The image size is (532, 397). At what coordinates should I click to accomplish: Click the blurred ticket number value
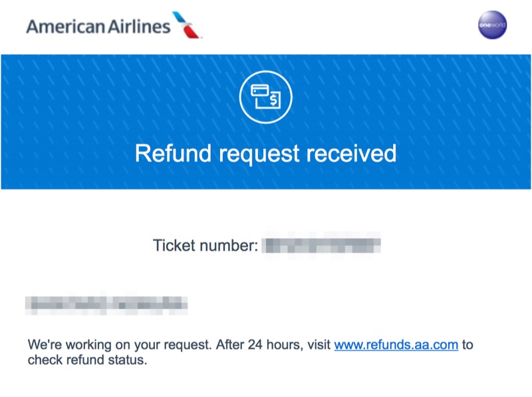pyautogui.click(x=322, y=245)
